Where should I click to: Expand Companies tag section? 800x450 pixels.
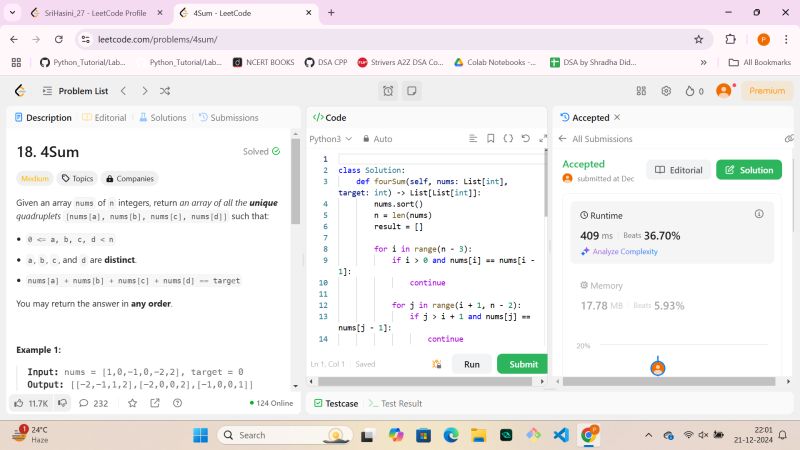130,179
